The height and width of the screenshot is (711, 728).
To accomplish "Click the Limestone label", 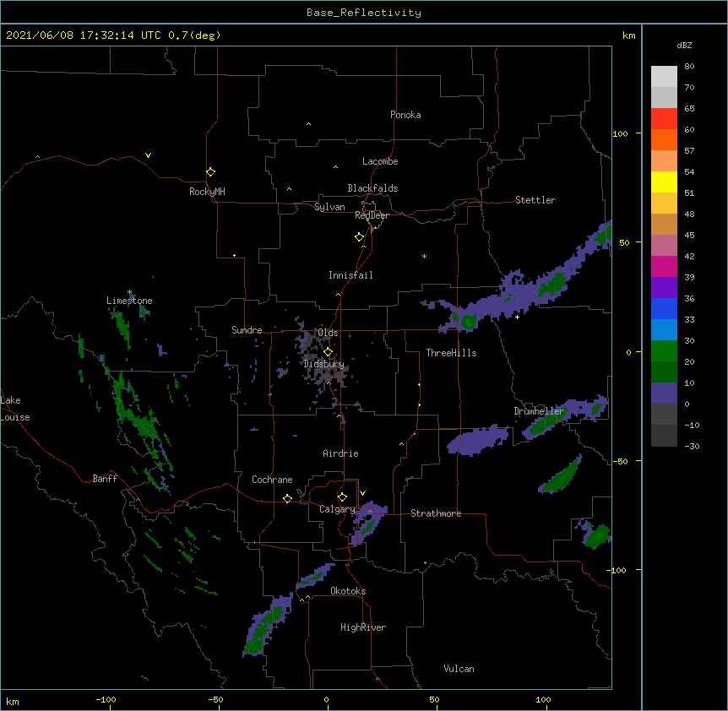I will pos(129,301).
